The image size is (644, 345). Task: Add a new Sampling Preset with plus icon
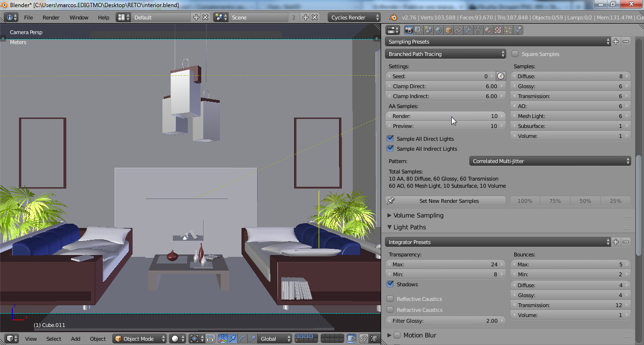coord(616,42)
